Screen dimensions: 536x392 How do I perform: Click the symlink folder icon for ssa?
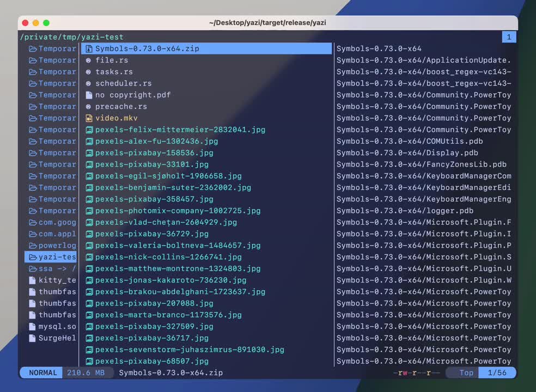(33, 268)
